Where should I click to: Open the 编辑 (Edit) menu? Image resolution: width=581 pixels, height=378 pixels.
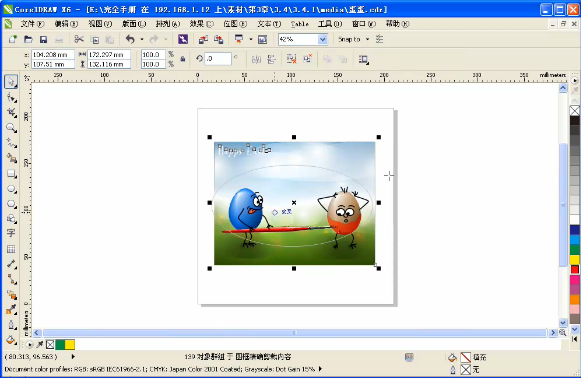coord(66,24)
